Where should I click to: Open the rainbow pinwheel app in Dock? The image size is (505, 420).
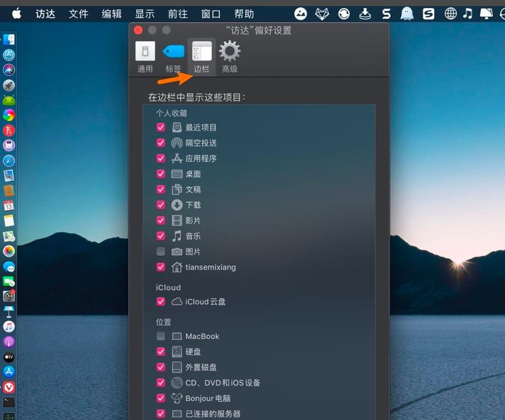[x=9, y=115]
